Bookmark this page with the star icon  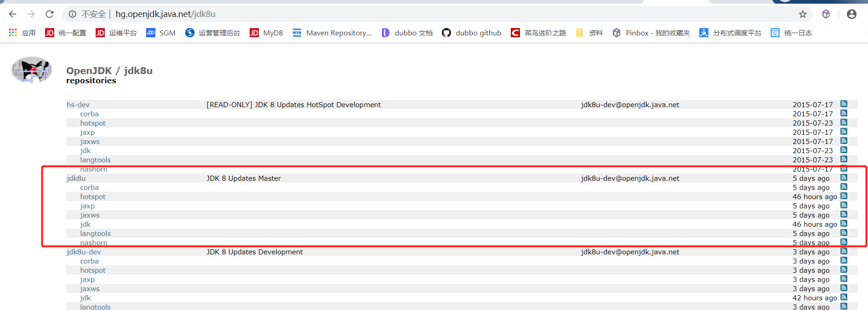[x=803, y=14]
